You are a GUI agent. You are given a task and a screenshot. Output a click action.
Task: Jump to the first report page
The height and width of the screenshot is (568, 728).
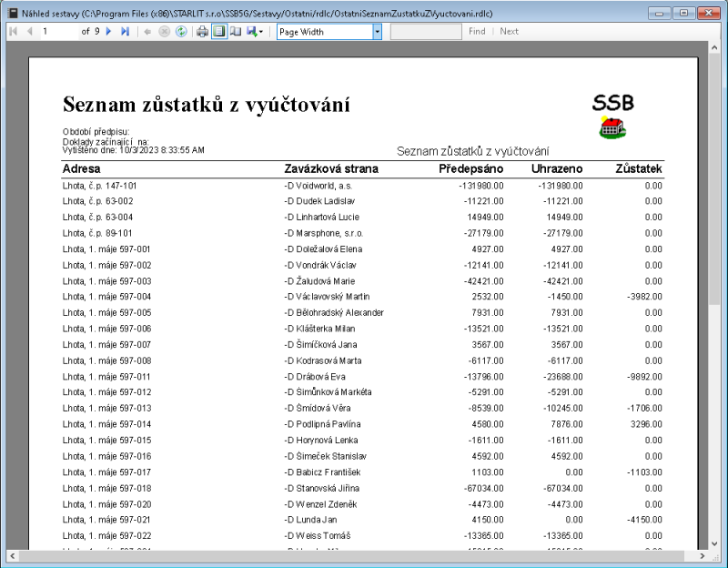(x=13, y=31)
